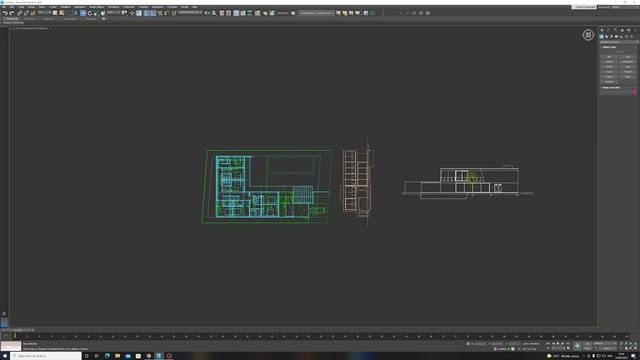Screen dimensions: 640x360
Task: Toggle the Snaps Toggle button
Action: pos(146,13)
